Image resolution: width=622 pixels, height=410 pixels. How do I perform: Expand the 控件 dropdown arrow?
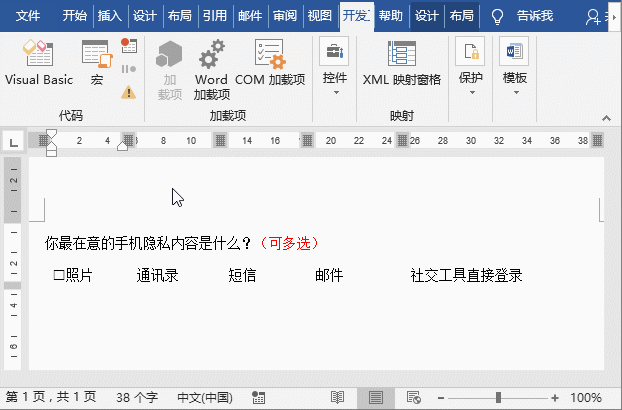point(336,93)
